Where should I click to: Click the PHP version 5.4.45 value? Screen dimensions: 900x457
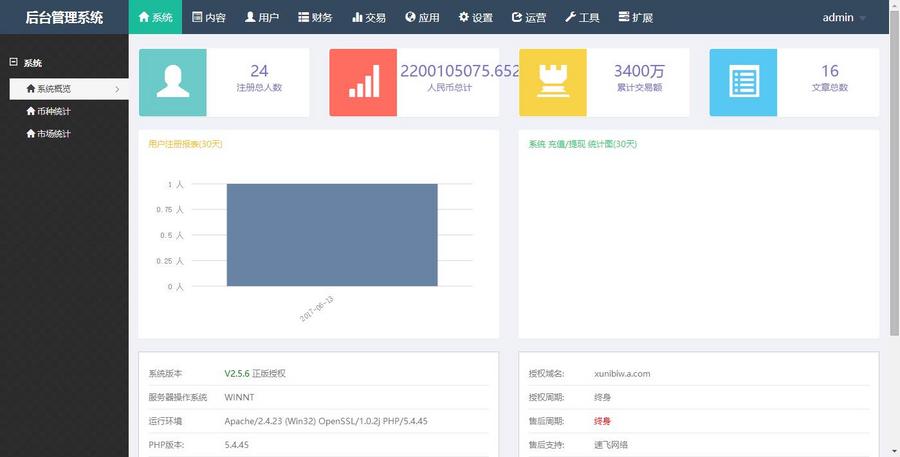(236, 445)
